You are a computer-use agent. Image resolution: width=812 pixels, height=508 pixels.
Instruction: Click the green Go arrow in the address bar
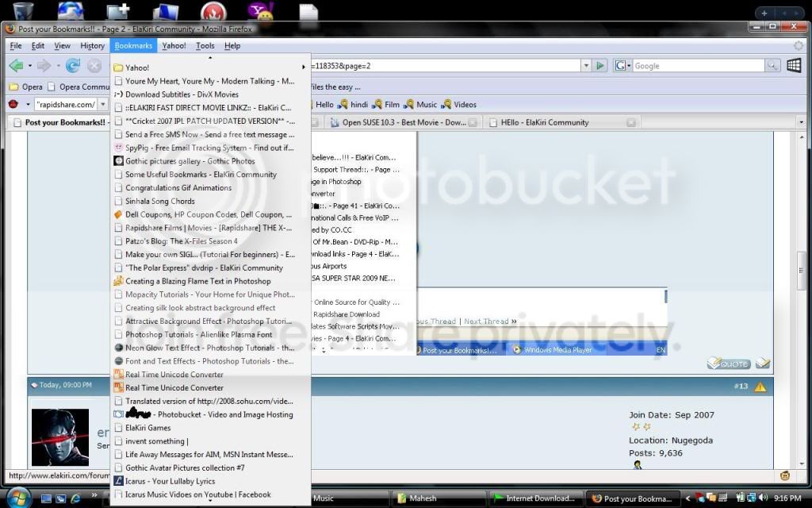point(600,66)
